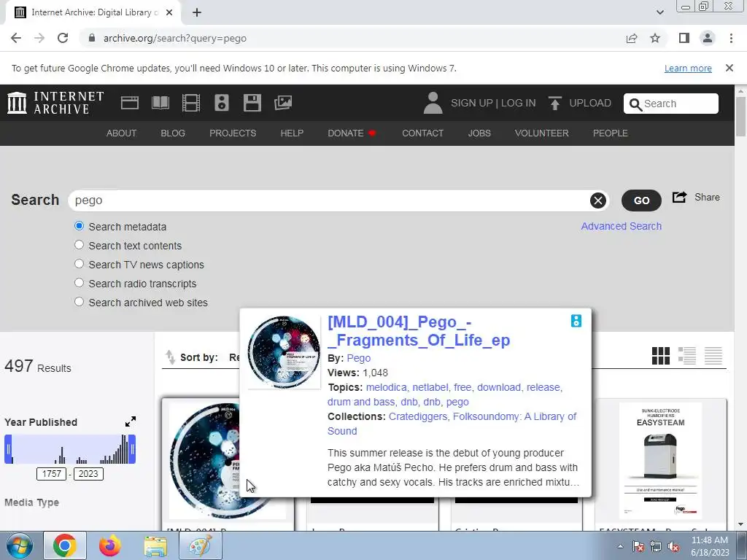Open the Audio speaker icon
The height and width of the screenshot is (560, 747).
click(x=222, y=103)
